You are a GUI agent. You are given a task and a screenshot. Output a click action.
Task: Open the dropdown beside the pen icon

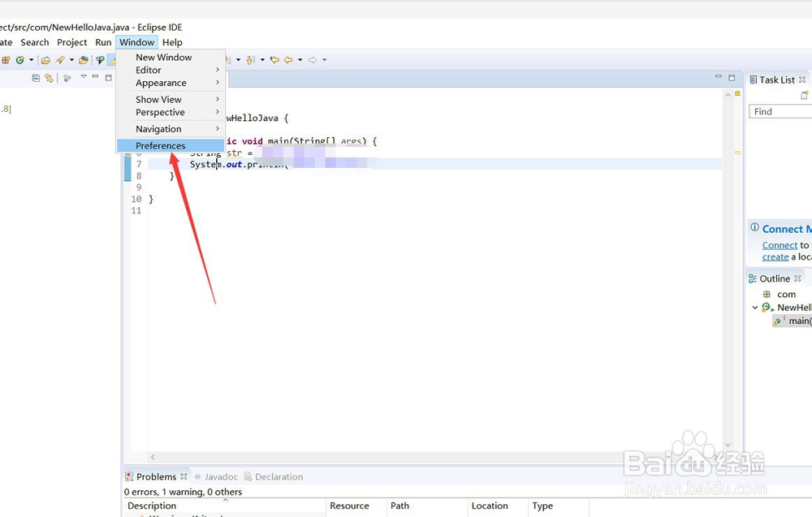(x=71, y=60)
